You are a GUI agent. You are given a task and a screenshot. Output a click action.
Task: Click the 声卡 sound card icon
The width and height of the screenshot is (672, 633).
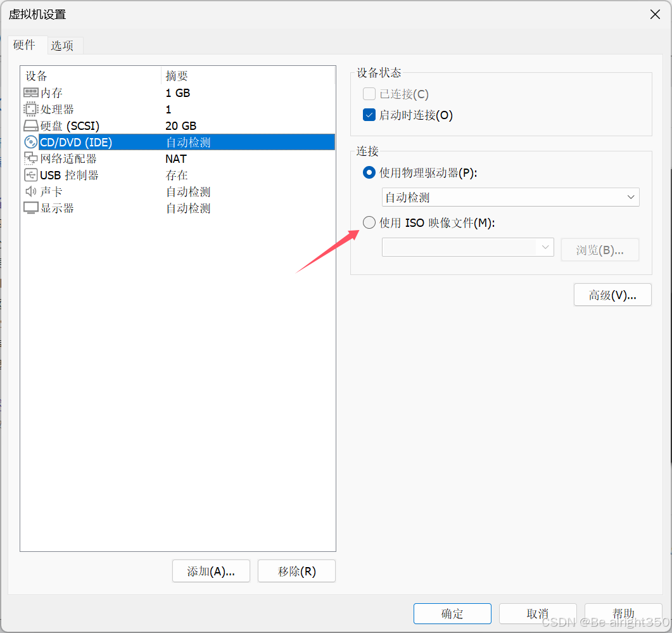click(30, 191)
